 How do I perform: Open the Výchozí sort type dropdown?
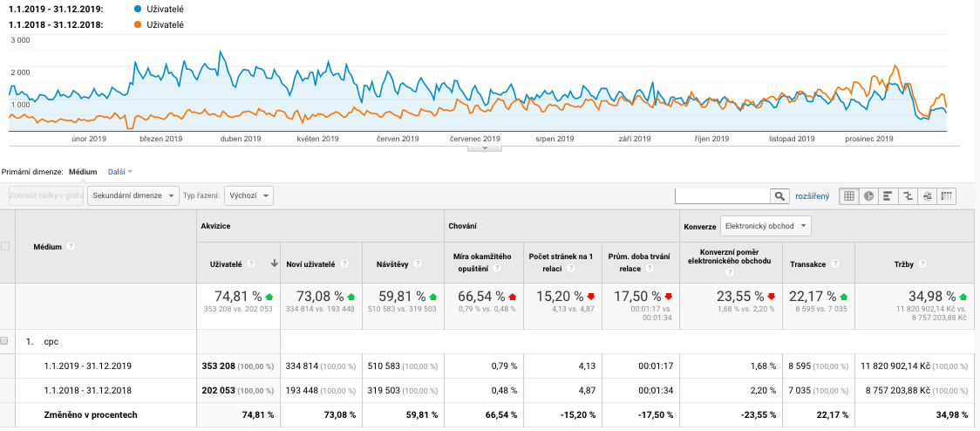(248, 195)
